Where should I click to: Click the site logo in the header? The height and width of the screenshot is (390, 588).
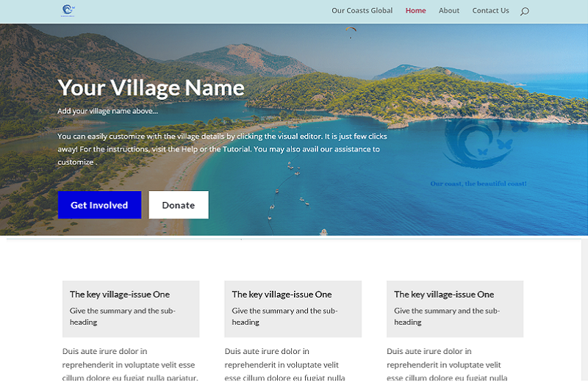pos(68,10)
